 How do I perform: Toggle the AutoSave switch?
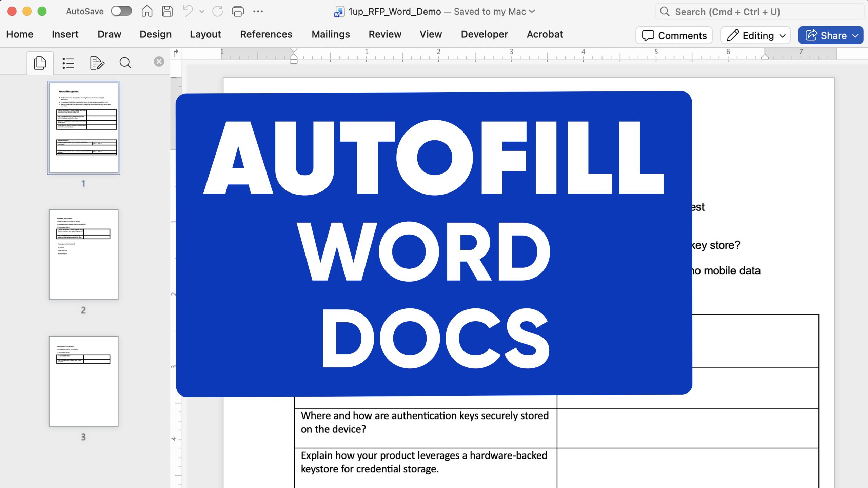pyautogui.click(x=121, y=11)
